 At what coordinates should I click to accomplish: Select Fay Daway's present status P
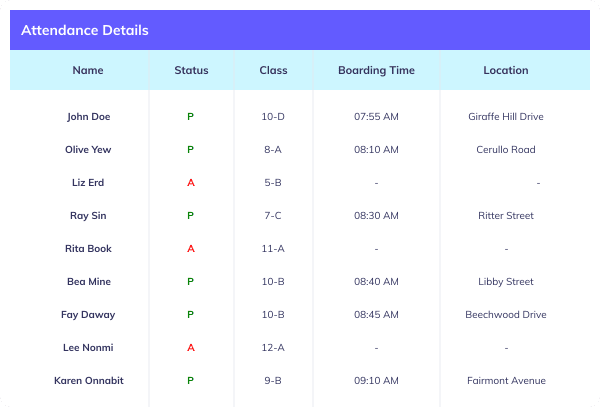point(191,314)
